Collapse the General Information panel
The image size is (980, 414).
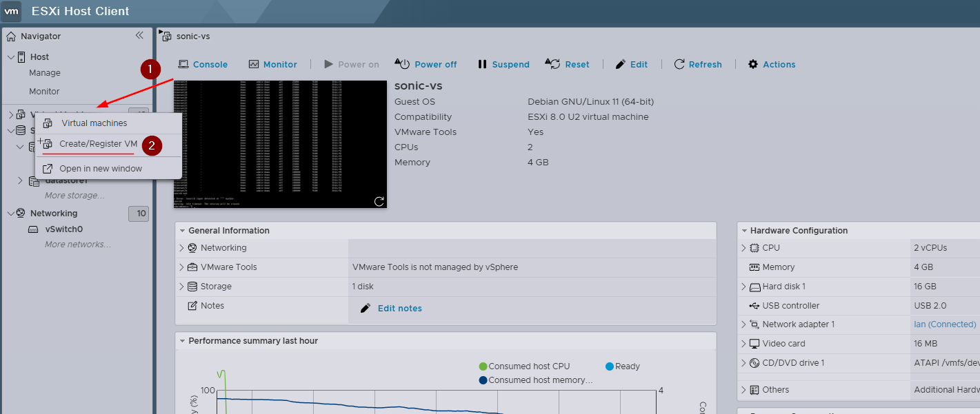(x=183, y=231)
